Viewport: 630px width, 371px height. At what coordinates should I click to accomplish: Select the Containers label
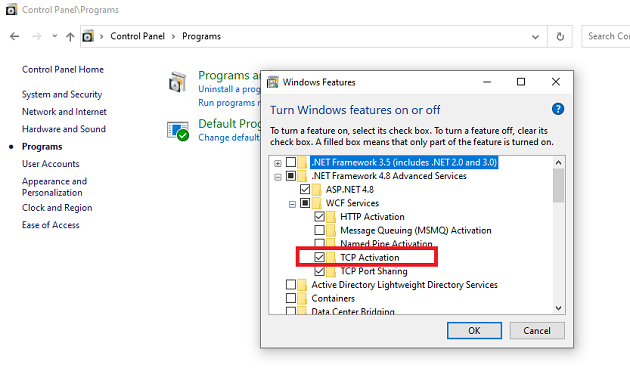pyautogui.click(x=333, y=298)
